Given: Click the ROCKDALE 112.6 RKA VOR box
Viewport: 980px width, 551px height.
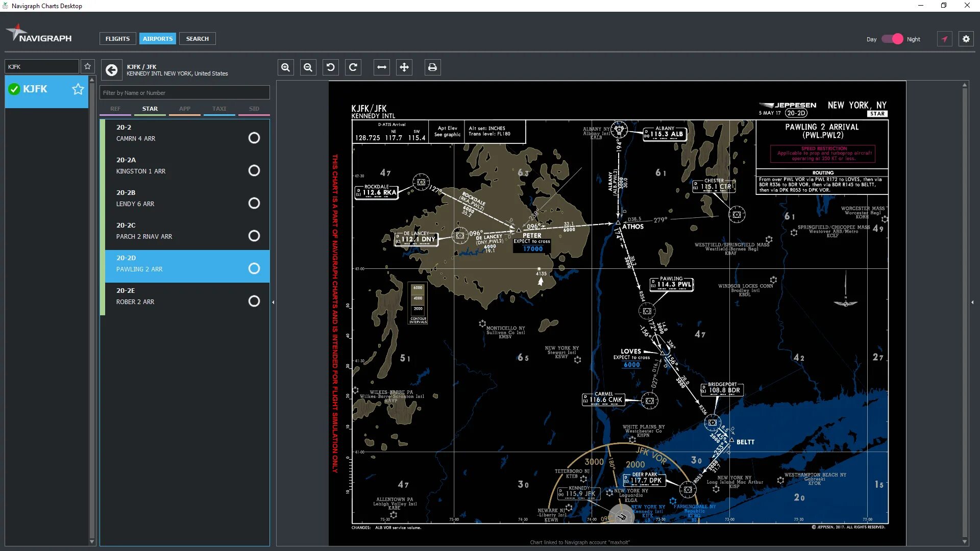Looking at the screenshot, I should (x=376, y=191).
